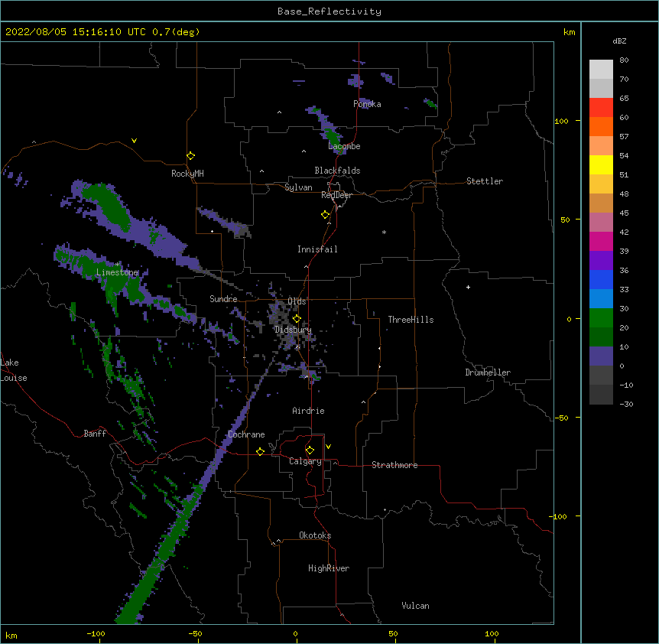Click the yellow marker near RockyMH

[x=190, y=155]
